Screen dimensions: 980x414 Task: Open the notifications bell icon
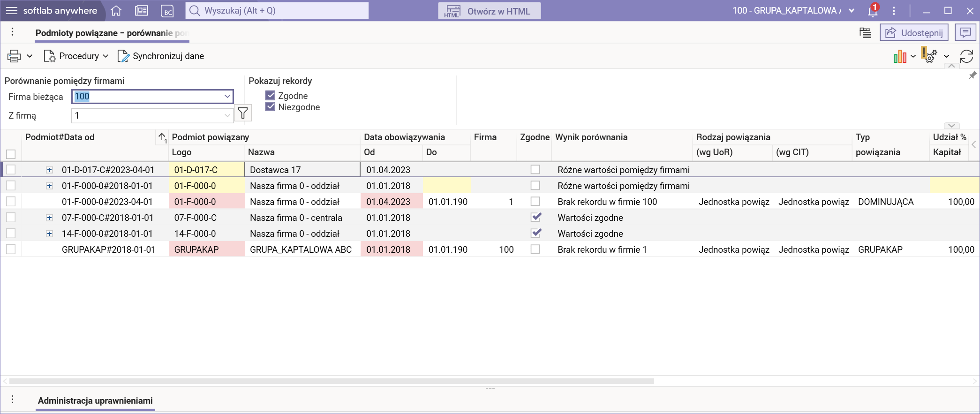(x=872, y=11)
